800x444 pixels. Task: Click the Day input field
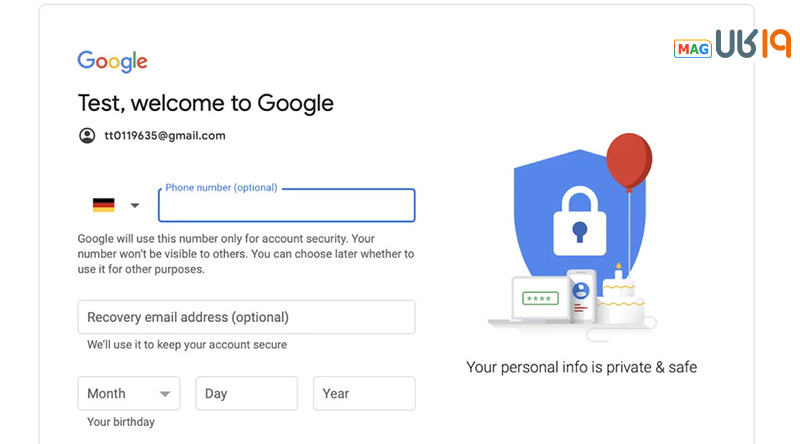pyautogui.click(x=246, y=393)
